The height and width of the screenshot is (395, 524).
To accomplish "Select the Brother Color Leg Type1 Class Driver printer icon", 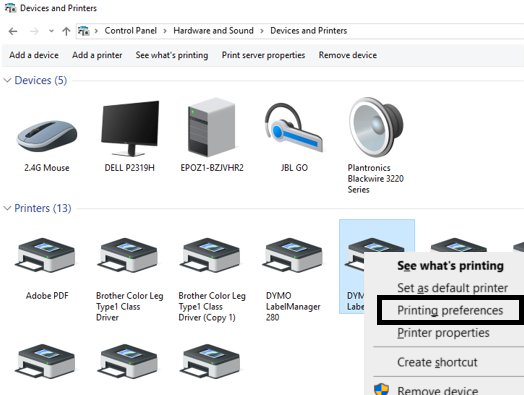I will (128, 255).
